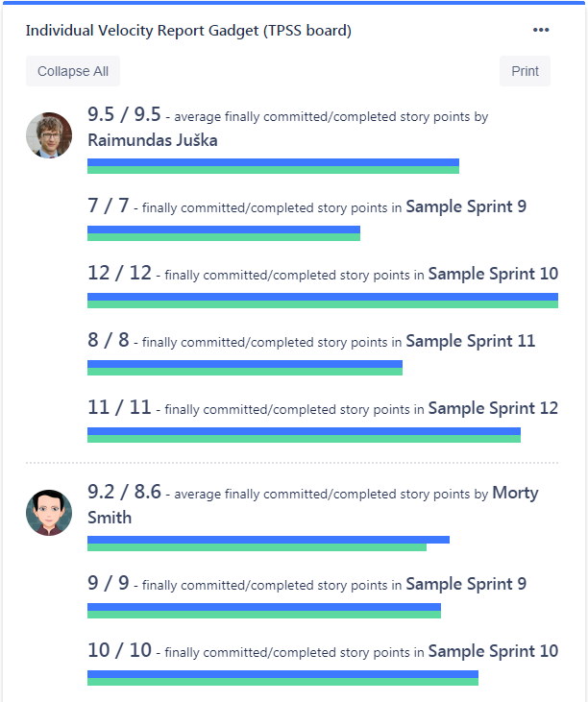Click Raimundas's 11 / 11 sprint progress bar
The height and width of the screenshot is (702, 588).
[x=304, y=435]
